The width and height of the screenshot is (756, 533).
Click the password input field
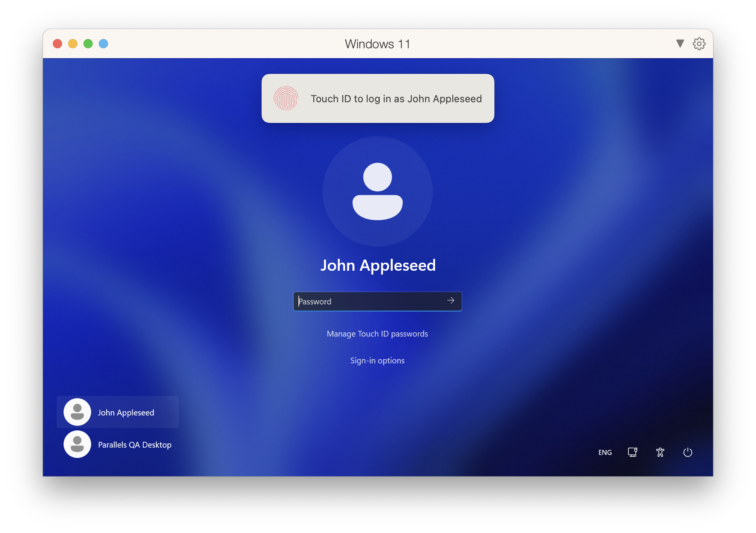coord(378,301)
